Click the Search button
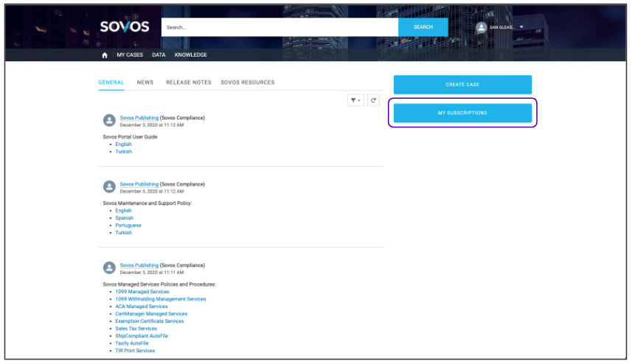 [x=423, y=27]
